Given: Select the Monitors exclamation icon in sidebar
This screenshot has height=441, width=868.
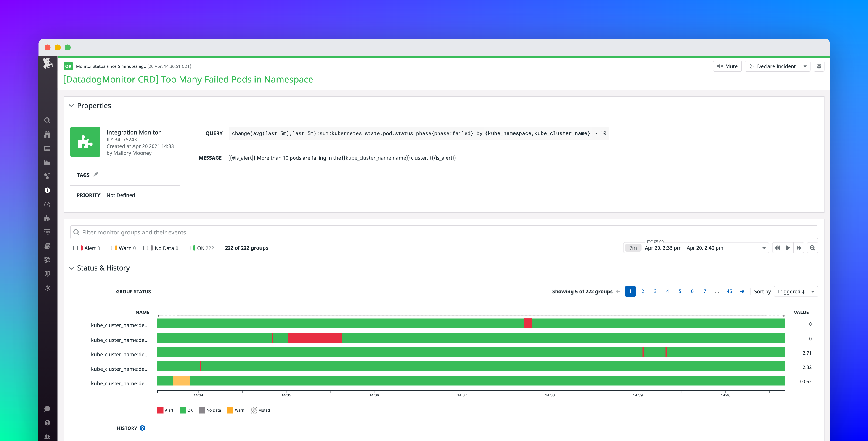Looking at the screenshot, I should tap(47, 190).
